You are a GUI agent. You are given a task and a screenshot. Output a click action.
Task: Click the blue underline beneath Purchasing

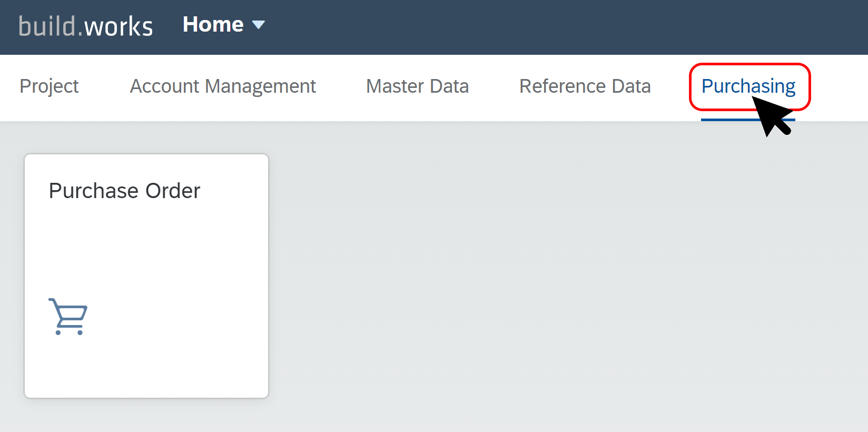click(x=748, y=120)
